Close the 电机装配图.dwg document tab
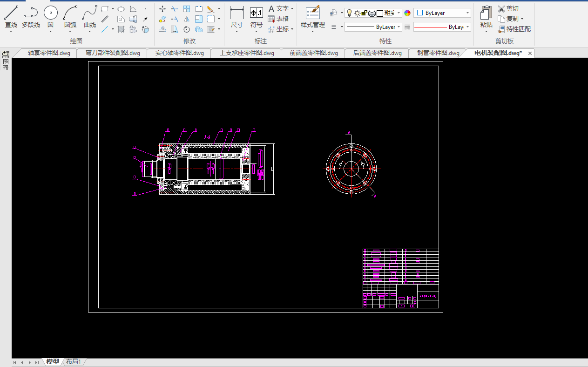 (530, 53)
